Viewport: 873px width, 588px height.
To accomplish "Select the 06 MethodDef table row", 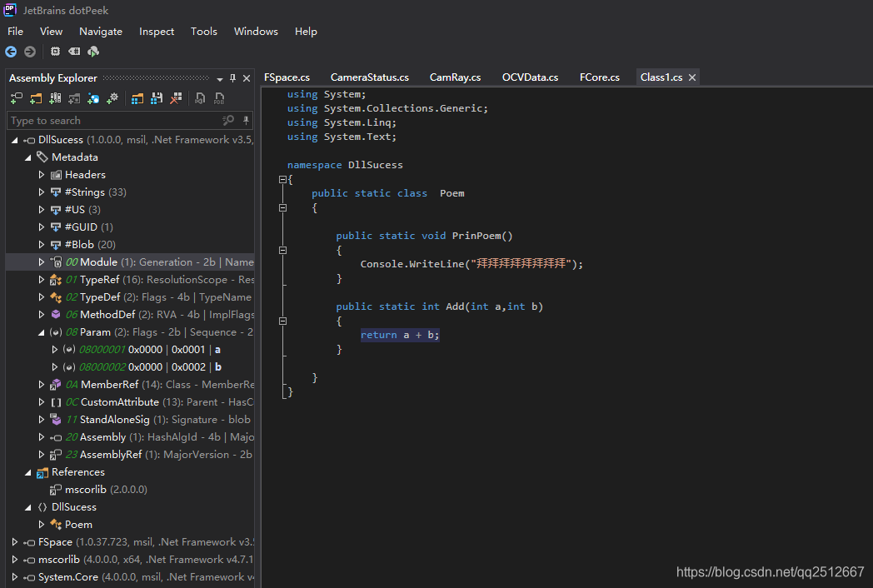I will [x=130, y=315].
